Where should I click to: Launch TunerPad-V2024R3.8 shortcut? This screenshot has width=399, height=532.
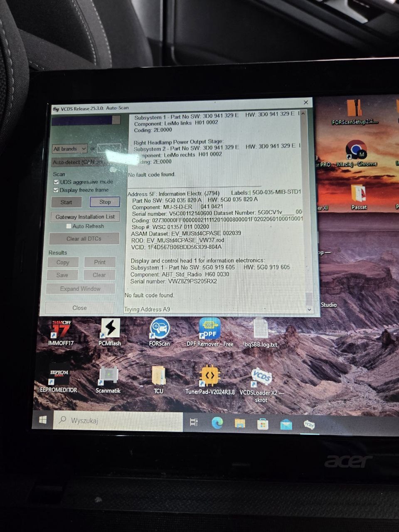(x=210, y=379)
